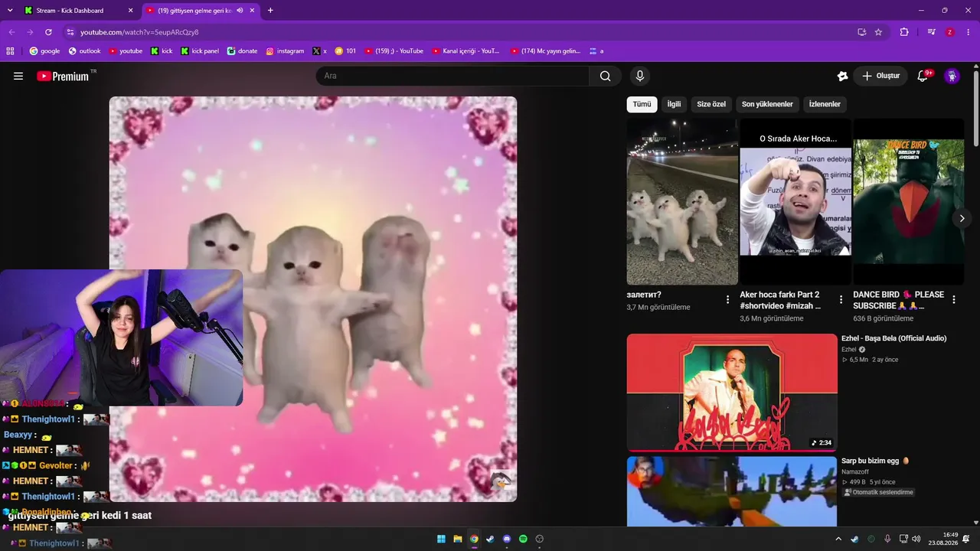Open the Chrome profile Z avatar
The width and height of the screenshot is (980, 551).
[950, 32]
